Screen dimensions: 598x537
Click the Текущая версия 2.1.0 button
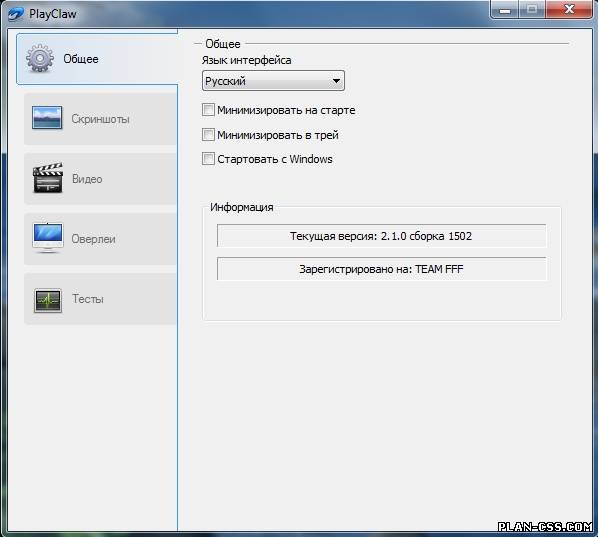pos(381,236)
